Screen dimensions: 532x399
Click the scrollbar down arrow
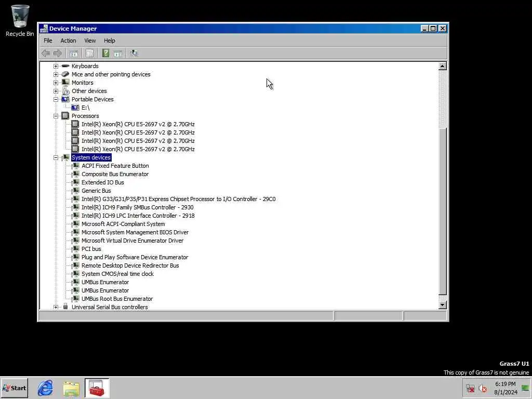point(443,305)
